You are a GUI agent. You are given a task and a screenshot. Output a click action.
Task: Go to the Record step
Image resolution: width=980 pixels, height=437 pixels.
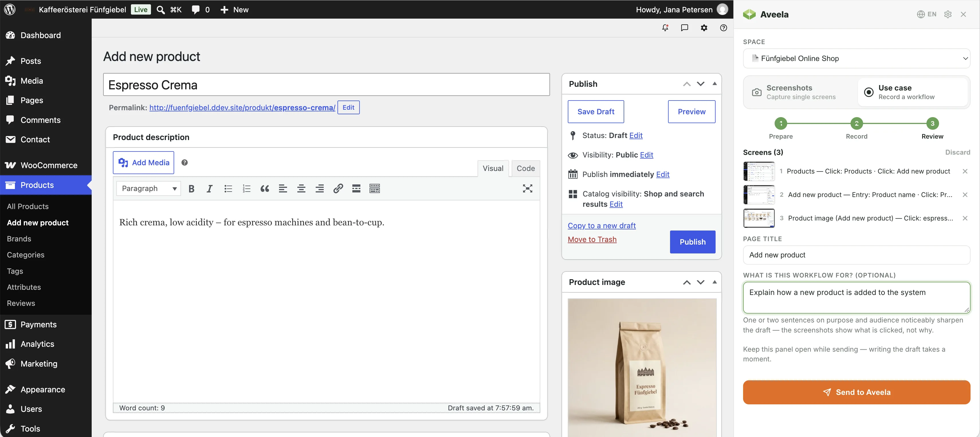pos(856,129)
